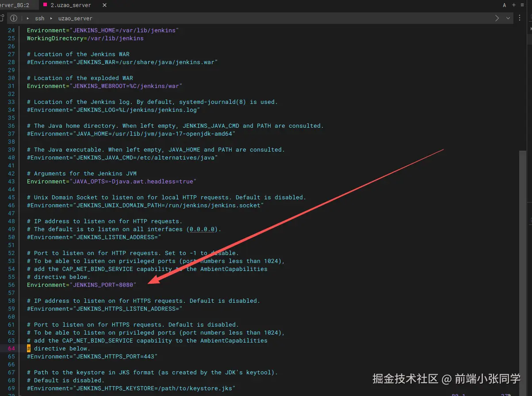Click the '# Location of the exploded WAR' comment
This screenshot has width=532, height=396.
80,78
